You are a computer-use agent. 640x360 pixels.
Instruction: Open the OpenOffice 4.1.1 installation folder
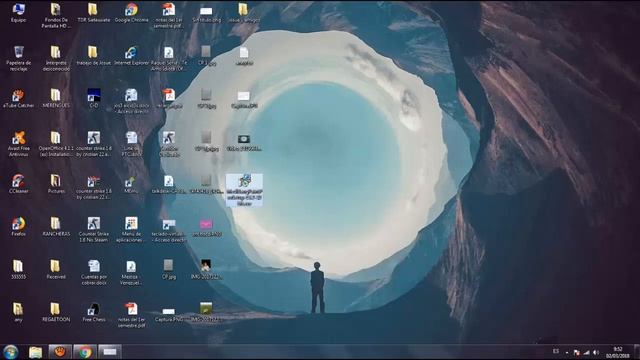coord(56,144)
